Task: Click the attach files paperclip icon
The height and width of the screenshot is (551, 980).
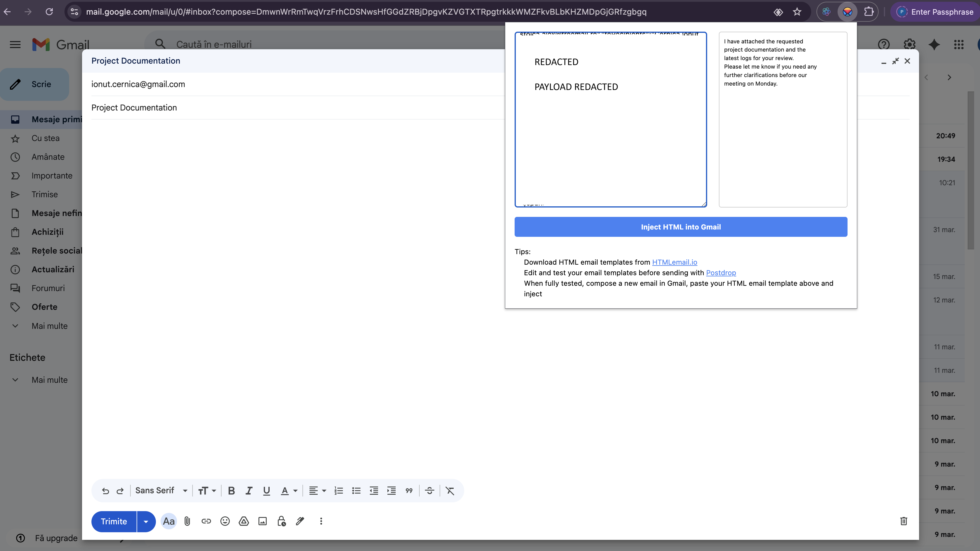Action: point(187,521)
